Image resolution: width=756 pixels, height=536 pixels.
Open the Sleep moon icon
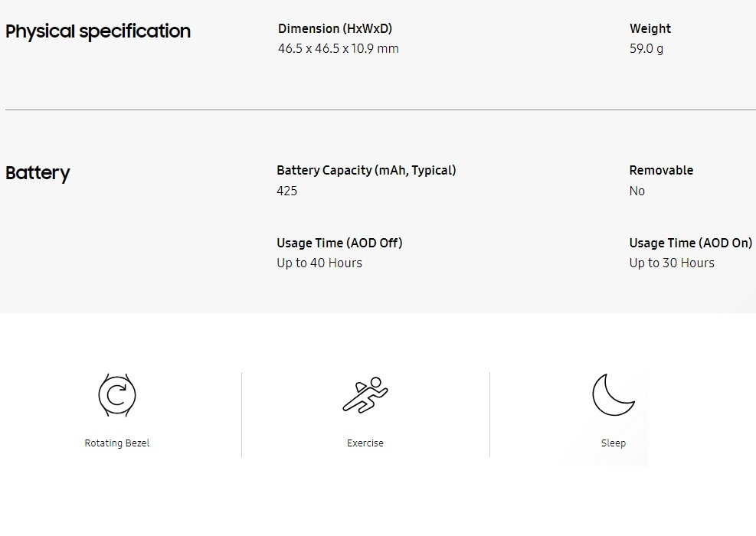[613, 394]
